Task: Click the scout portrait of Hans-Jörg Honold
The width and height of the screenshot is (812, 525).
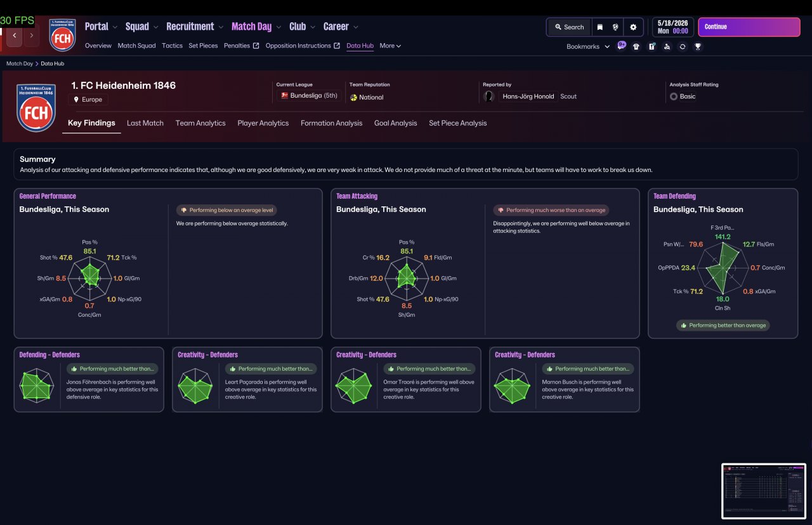Action: (x=488, y=96)
